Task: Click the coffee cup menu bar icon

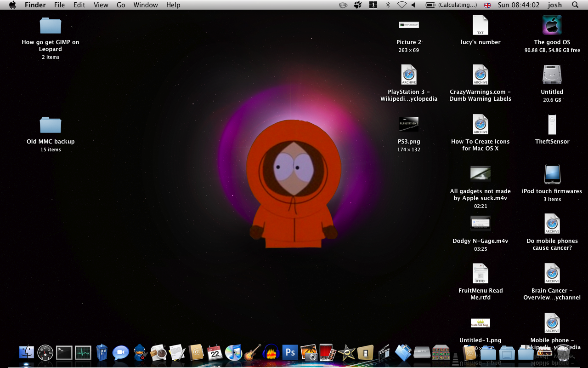Action: pyautogui.click(x=343, y=5)
